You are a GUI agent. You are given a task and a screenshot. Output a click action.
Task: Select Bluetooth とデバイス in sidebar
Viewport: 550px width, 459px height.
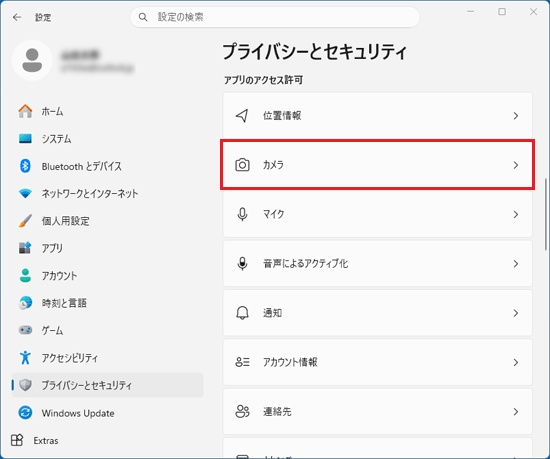[81, 166]
